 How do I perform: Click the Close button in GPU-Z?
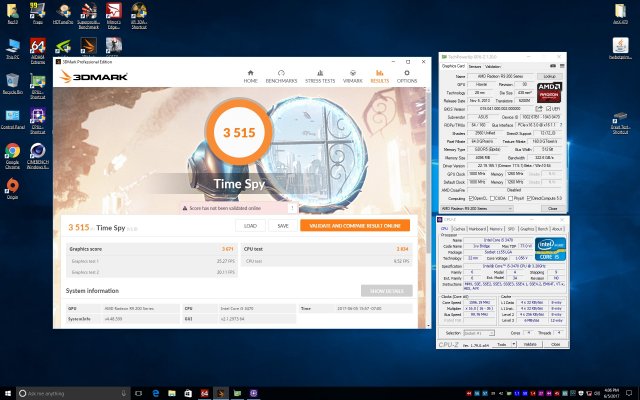(x=552, y=209)
